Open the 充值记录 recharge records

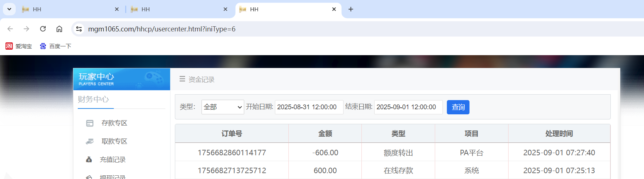pos(113,160)
